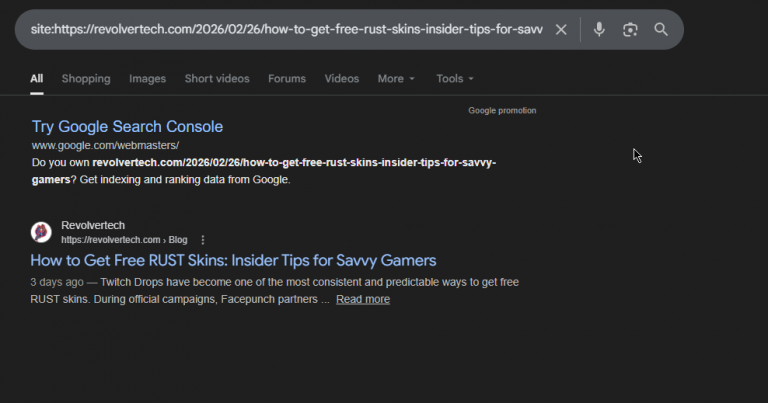Open the Forums tab
This screenshot has height=403, width=768.
pos(287,79)
